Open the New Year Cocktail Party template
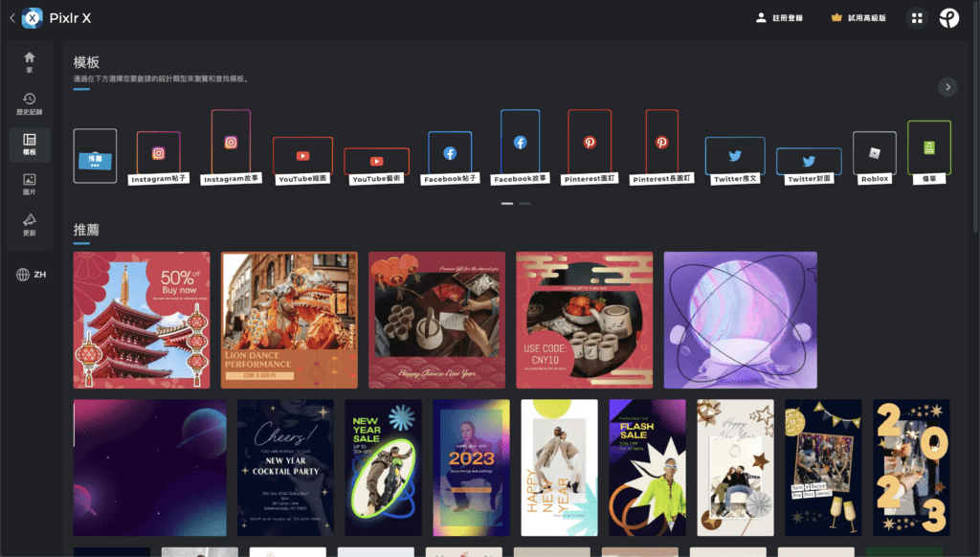This screenshot has width=980, height=557. (x=285, y=467)
